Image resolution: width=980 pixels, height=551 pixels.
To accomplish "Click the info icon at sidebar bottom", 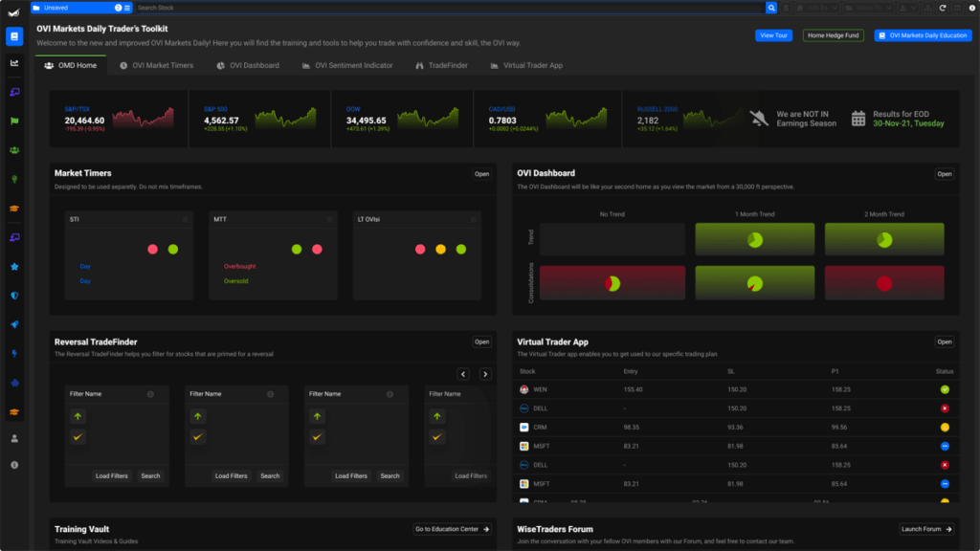I will pos(14,465).
